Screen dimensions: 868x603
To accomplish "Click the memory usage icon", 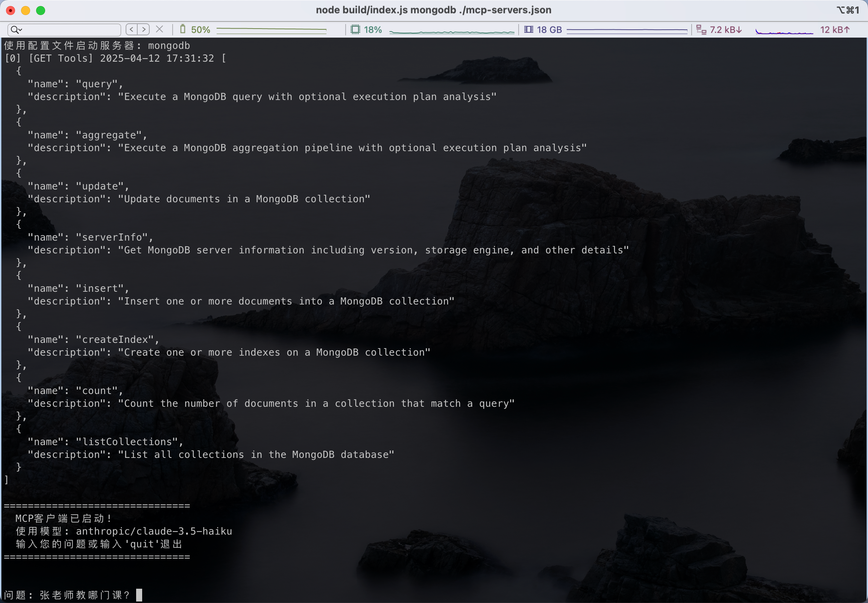I will (529, 29).
